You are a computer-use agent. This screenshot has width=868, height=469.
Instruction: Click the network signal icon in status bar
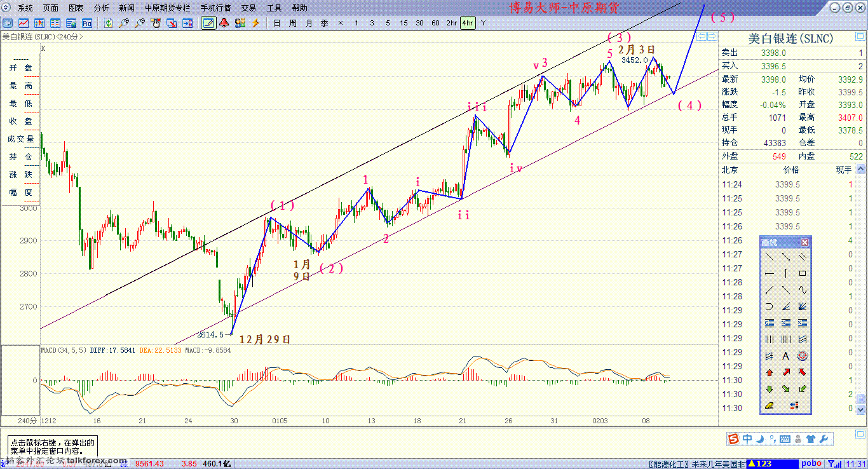[x=833, y=463]
